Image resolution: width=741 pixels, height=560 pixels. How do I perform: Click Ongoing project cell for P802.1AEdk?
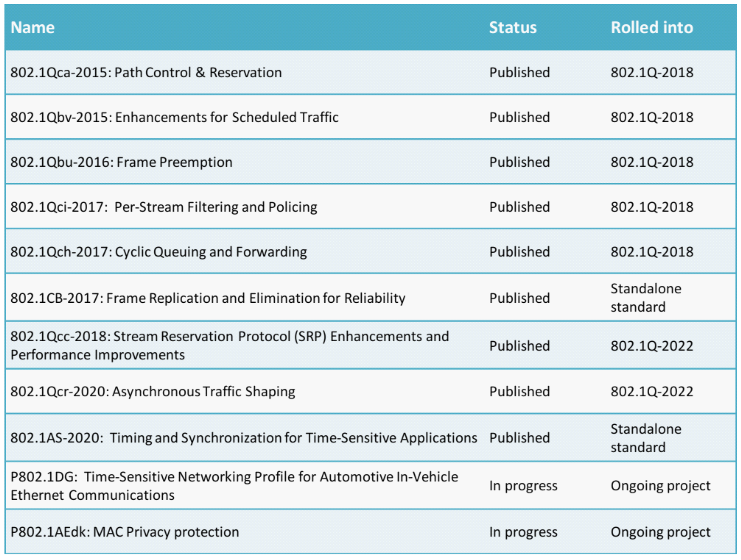(660, 532)
